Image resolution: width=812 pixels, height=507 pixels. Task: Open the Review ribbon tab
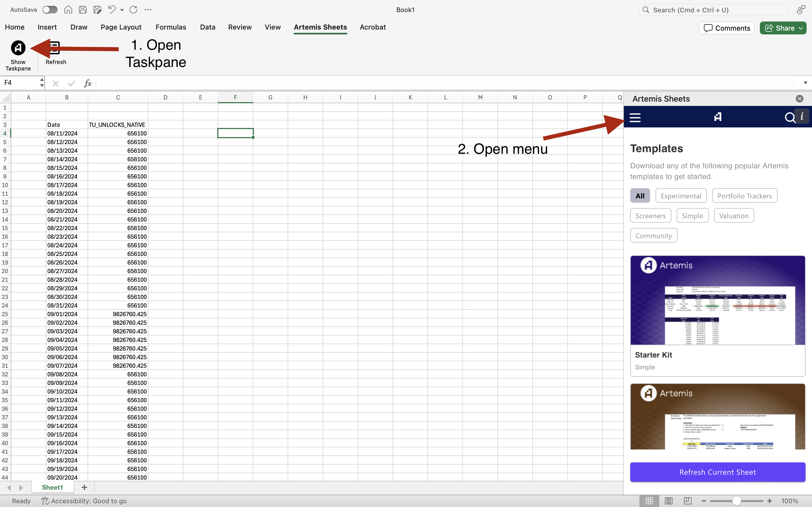[240, 27]
